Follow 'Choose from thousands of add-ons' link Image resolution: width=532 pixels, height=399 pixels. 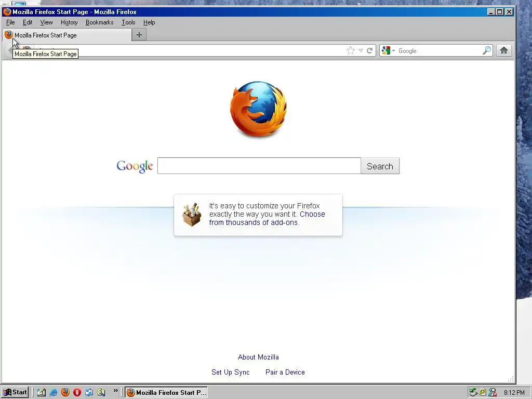[267, 218]
